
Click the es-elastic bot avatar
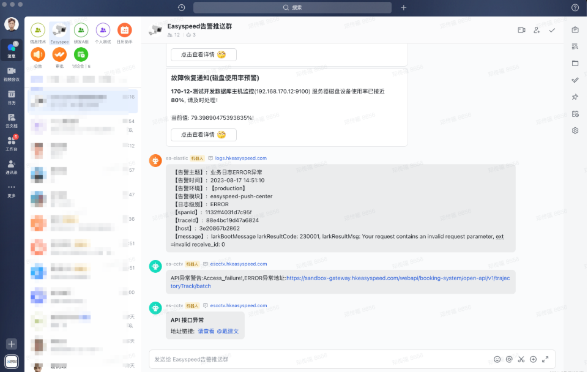[155, 160]
